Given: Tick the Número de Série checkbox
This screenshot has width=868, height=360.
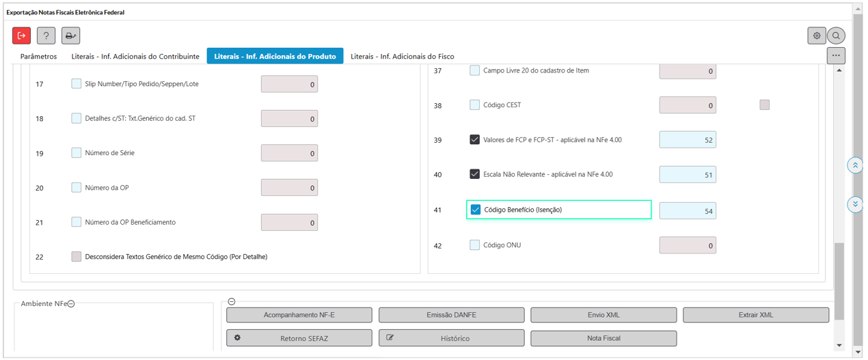Looking at the screenshot, I should coord(77,152).
